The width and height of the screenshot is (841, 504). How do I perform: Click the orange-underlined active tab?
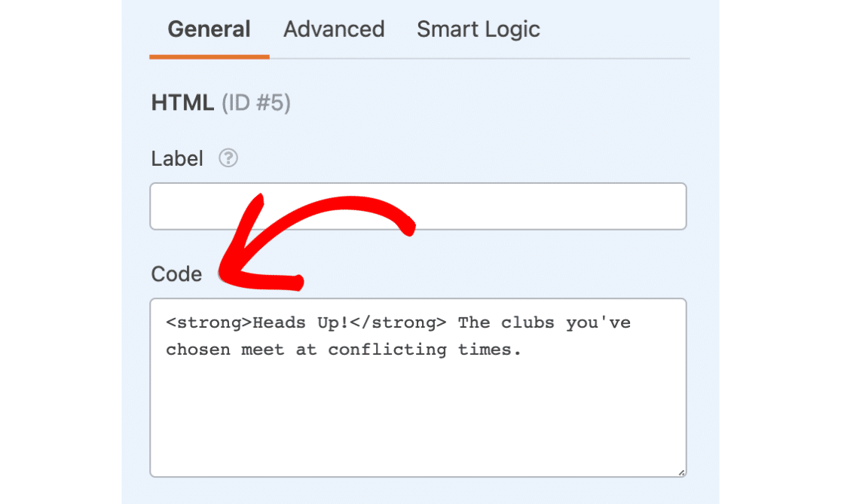209,29
